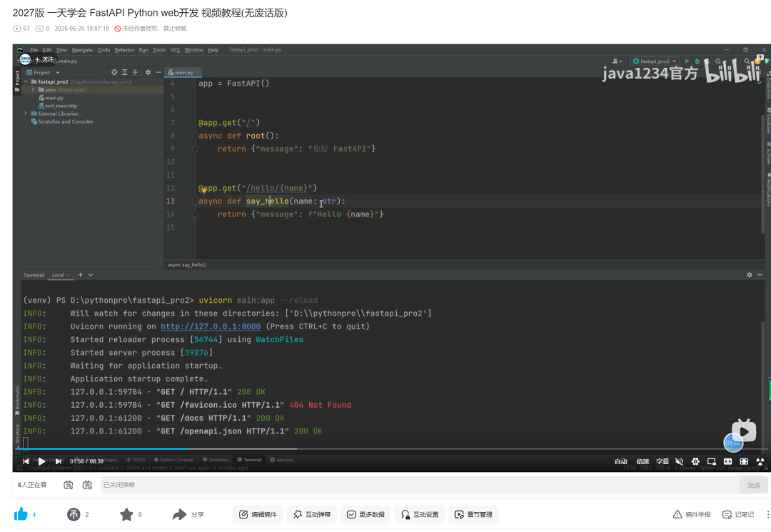This screenshot has width=771, height=532.
Task: Toggle the danmaku display switch
Action: tap(69, 485)
